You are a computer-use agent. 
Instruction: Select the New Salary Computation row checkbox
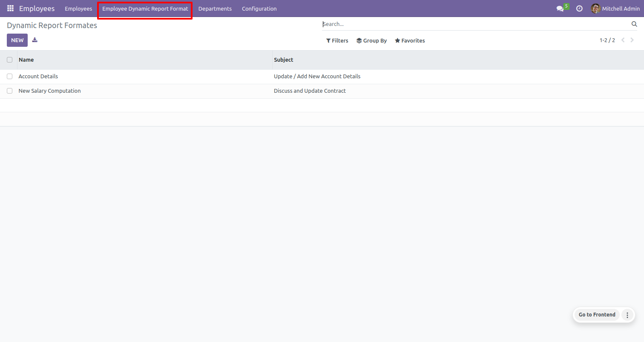(9, 91)
